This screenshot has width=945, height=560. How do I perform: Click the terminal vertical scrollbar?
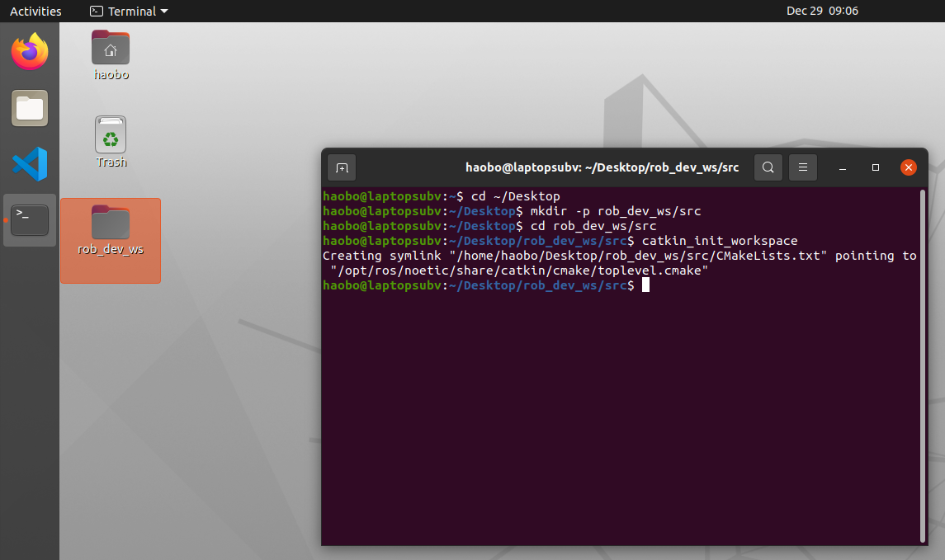(x=923, y=366)
